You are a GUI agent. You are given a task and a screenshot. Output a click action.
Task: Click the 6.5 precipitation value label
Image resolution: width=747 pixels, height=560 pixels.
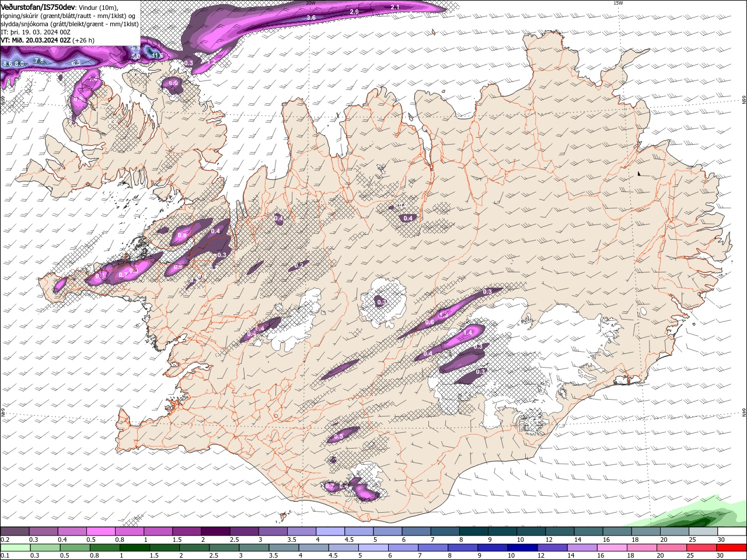[76, 62]
